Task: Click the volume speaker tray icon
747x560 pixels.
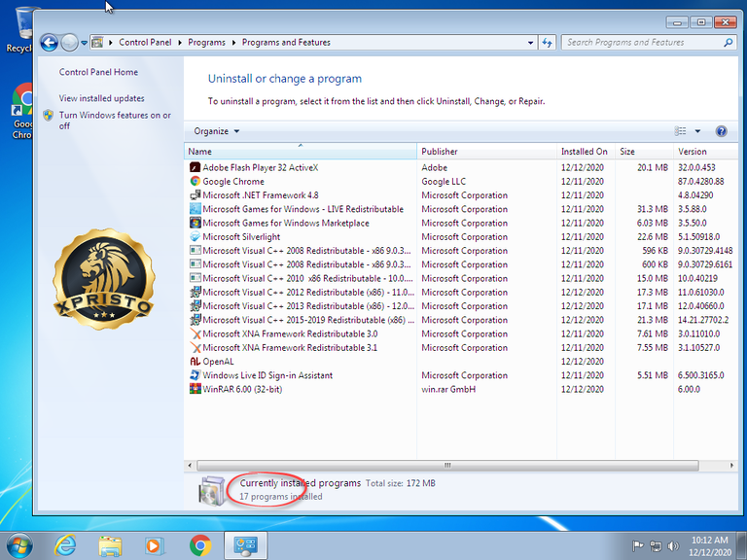Action: point(673,545)
